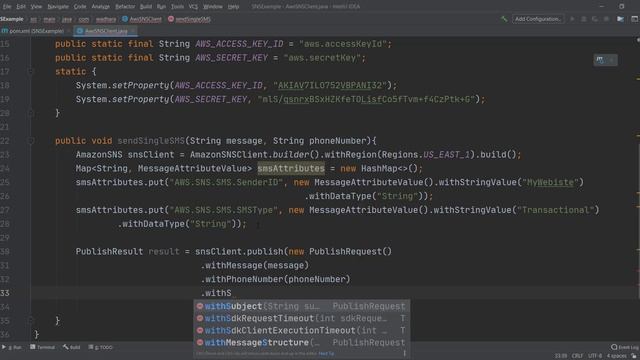Open the Window menu
Image resolution: width=640 pixels, height=360 pixels.
coord(213,7)
